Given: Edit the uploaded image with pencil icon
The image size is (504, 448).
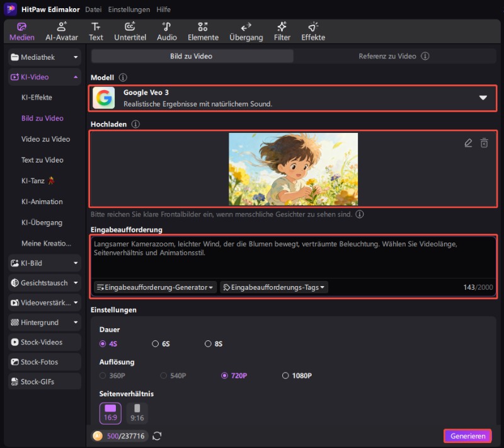Looking at the screenshot, I should (x=468, y=143).
